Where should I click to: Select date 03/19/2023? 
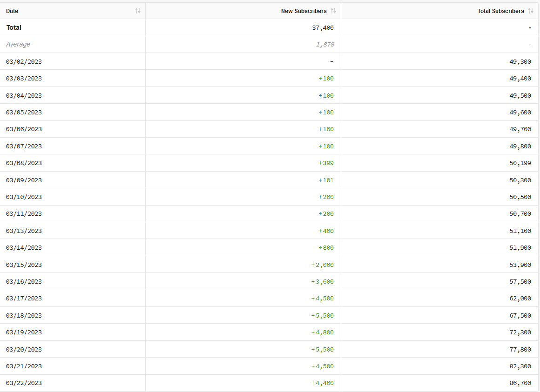24,332
